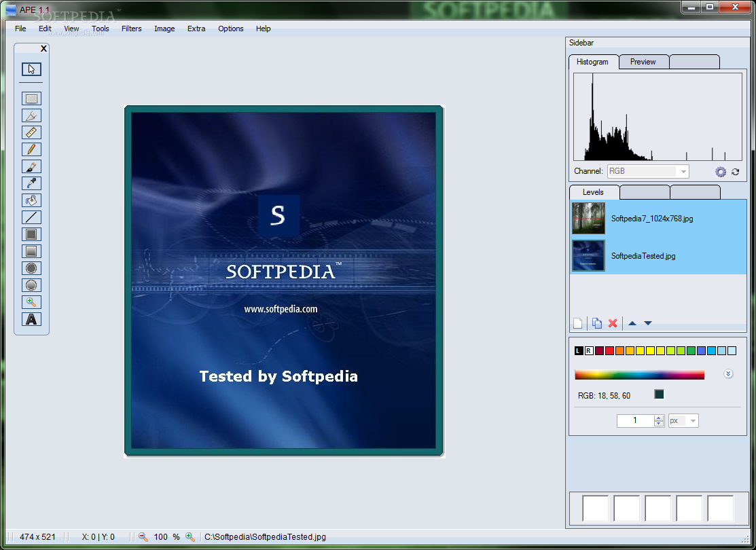
Task: Pick the blue color swatch
Action: 701,350
